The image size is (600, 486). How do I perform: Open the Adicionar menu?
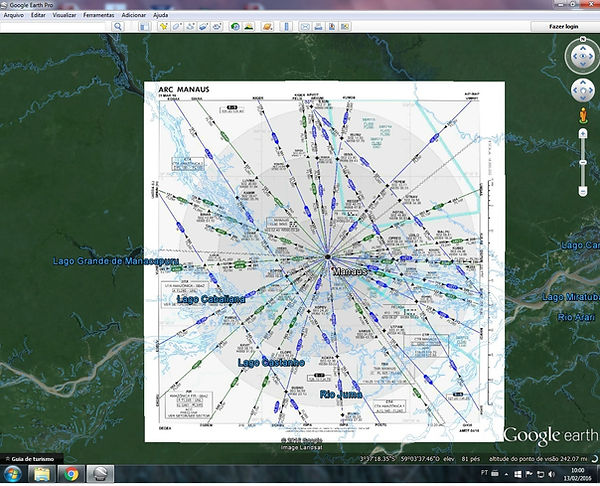pos(134,15)
